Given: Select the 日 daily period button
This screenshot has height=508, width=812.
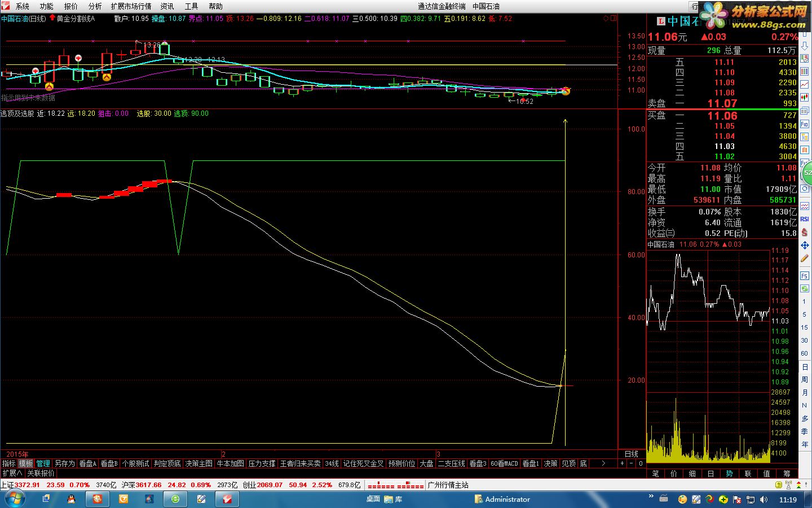Looking at the screenshot, I should pos(805,367).
